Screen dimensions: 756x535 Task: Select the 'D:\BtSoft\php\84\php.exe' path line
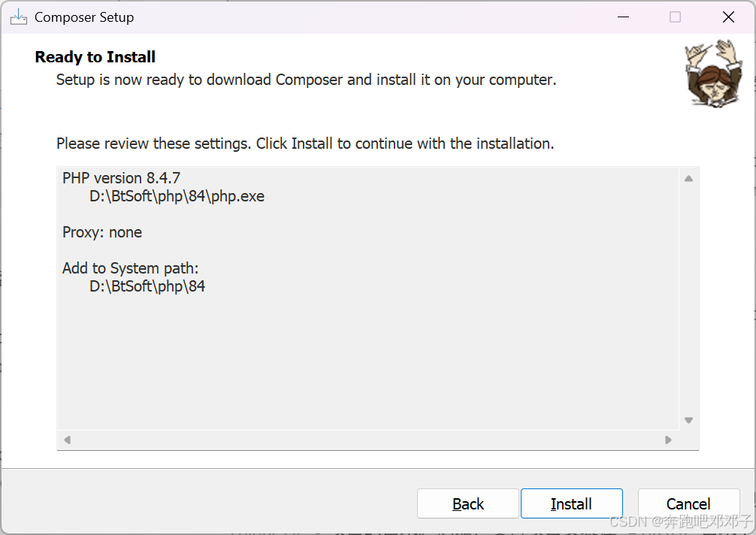click(177, 196)
